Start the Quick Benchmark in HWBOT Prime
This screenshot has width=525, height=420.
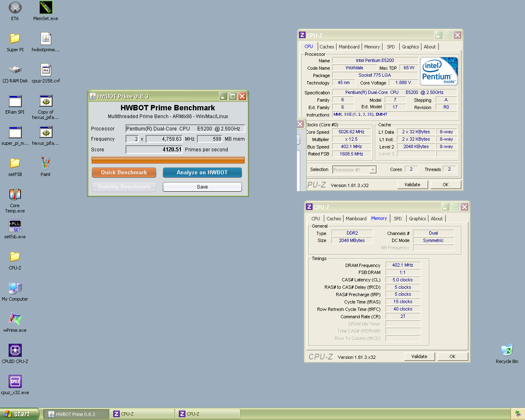(124, 173)
